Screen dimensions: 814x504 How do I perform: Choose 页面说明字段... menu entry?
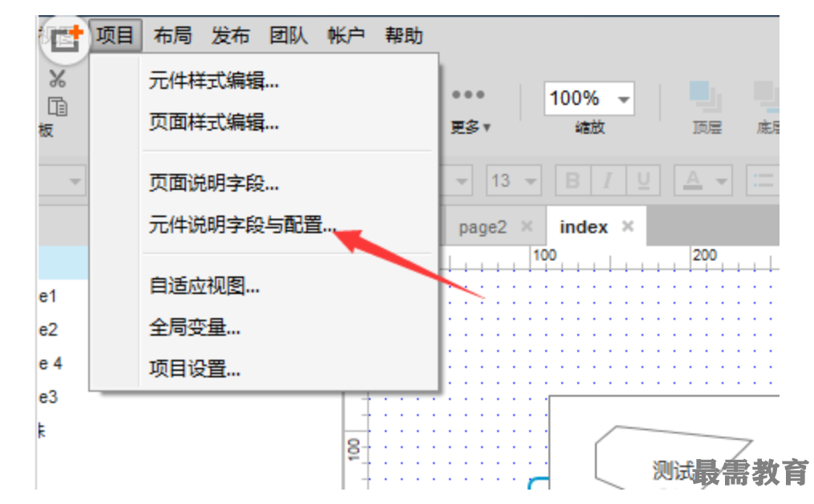coord(265,183)
